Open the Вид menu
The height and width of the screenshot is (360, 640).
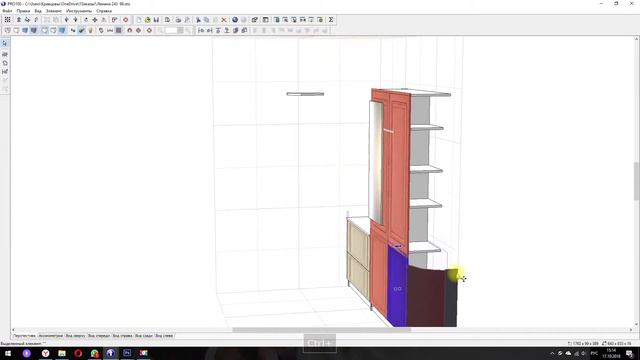38,11
